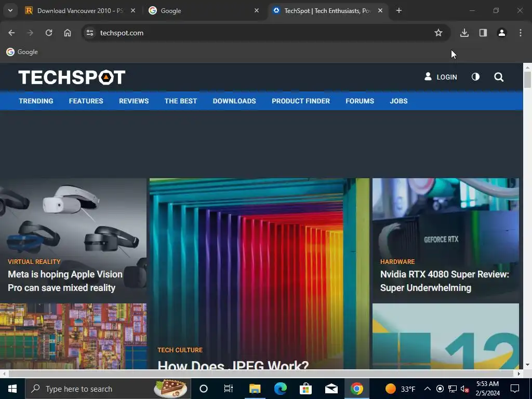Open the TechSpot search magnifier
The image size is (532, 399).
tap(499, 77)
